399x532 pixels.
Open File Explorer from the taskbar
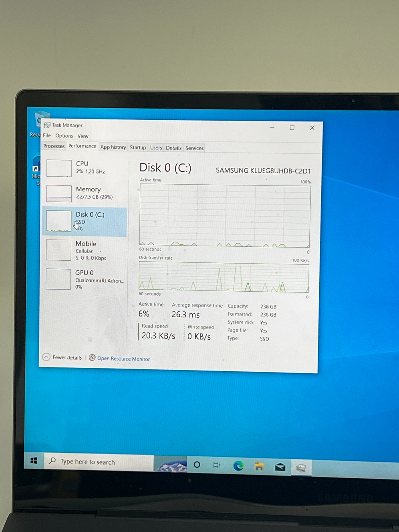coord(259,466)
